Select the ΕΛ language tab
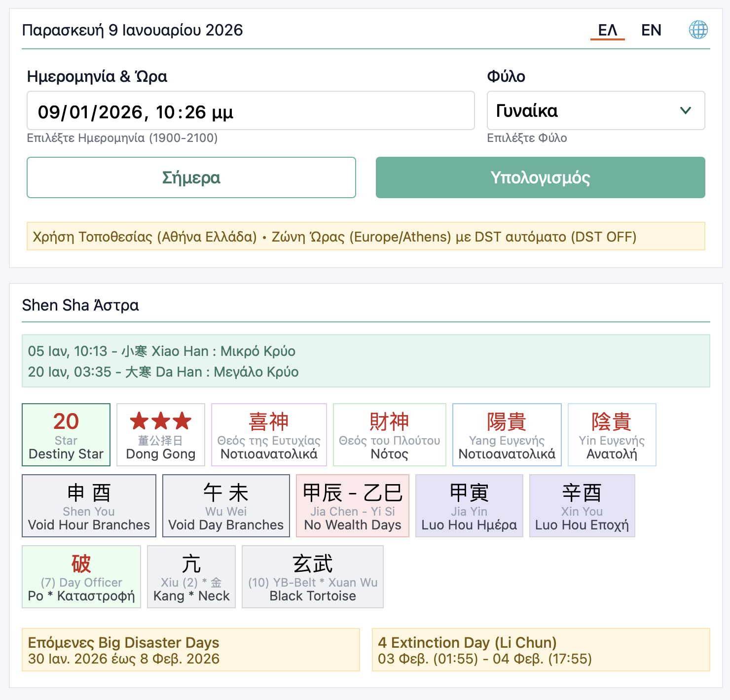This screenshot has height=700, width=730. [608, 30]
